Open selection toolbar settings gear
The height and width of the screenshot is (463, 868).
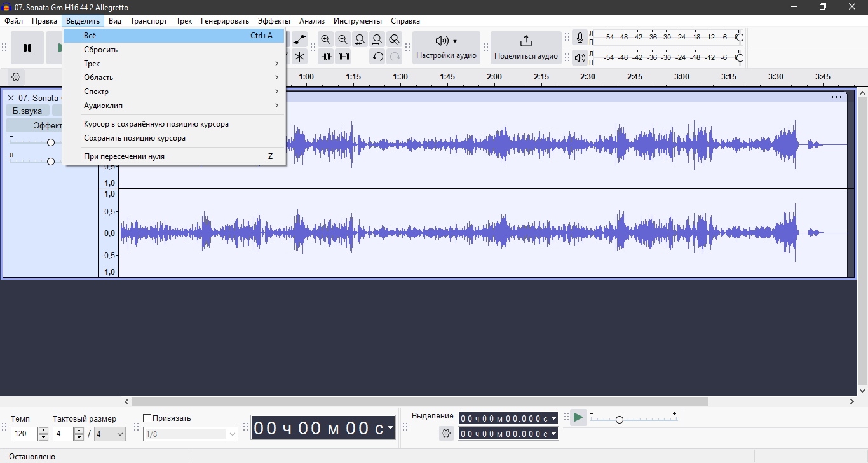pos(446,433)
